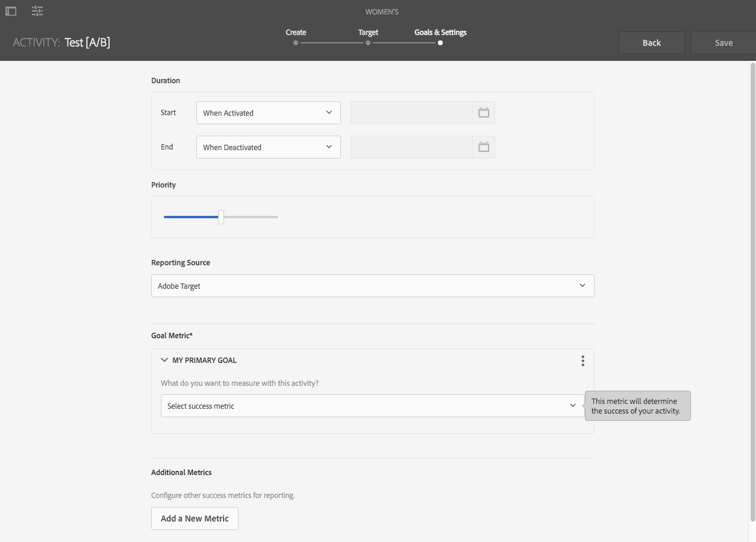Click the Priority slider handle
The width and height of the screenshot is (756, 542).
coord(221,217)
